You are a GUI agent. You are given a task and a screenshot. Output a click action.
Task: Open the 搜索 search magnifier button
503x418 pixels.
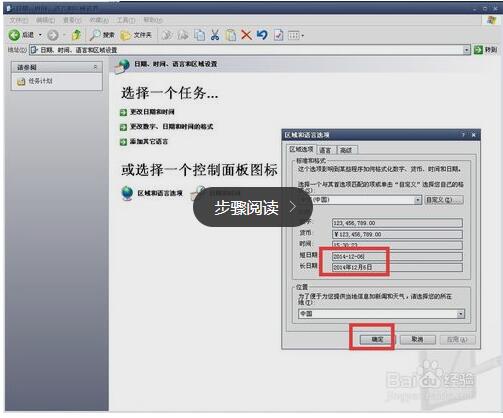click(x=102, y=35)
